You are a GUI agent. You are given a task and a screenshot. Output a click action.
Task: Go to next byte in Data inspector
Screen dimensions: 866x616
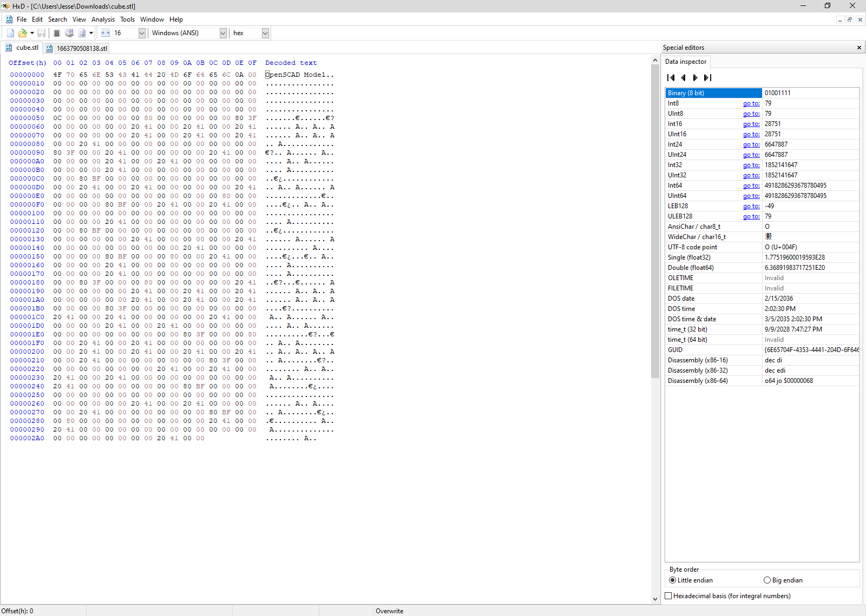696,78
